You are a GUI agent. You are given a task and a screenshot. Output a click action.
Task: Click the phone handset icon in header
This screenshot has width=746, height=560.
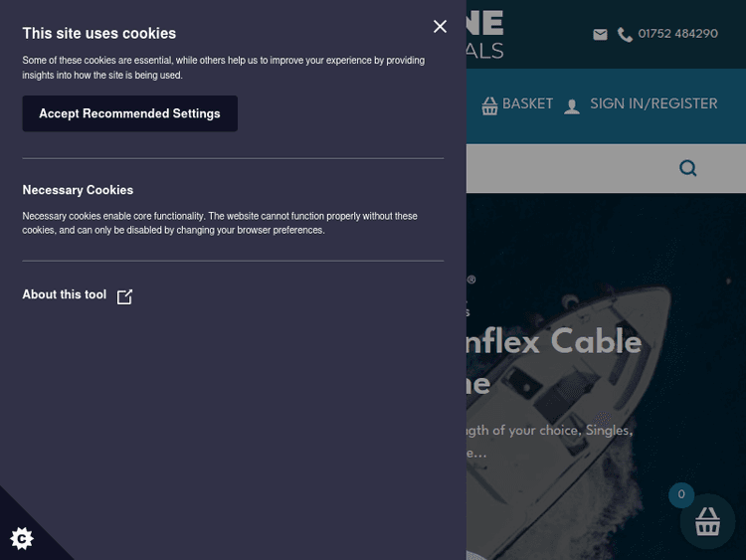click(x=625, y=34)
